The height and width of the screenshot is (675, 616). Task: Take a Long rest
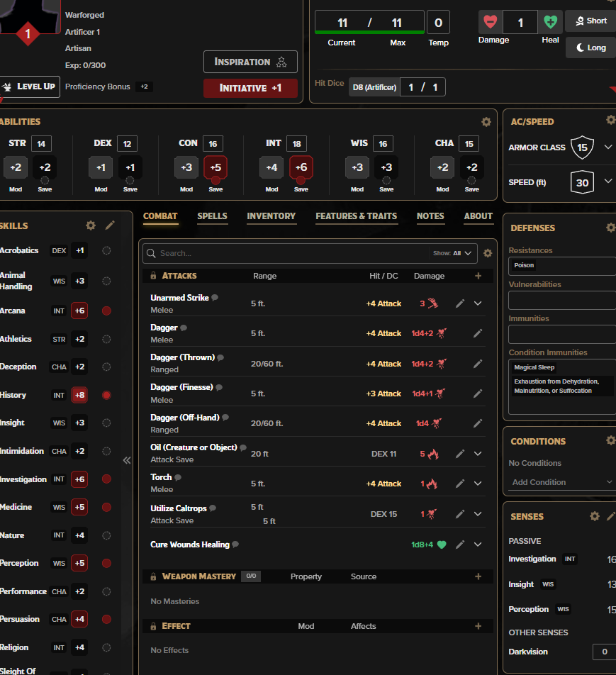[590, 48]
